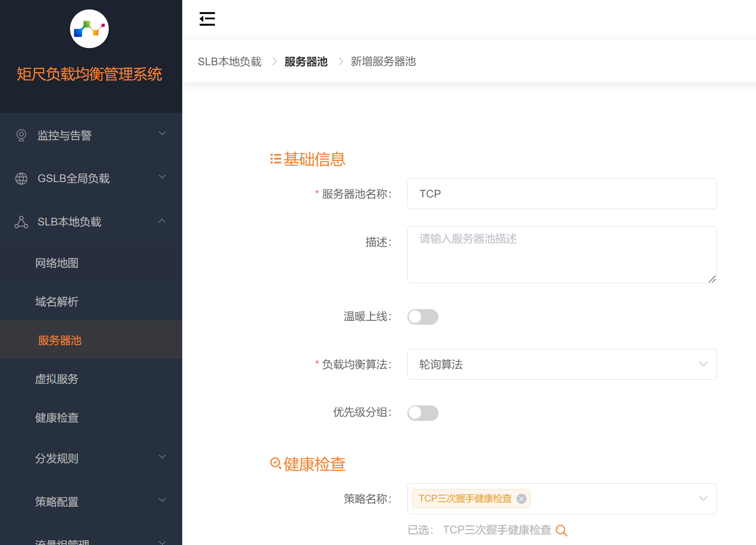Click the 健康检查 section search icon
This screenshot has height=545, width=756.
click(x=275, y=463)
